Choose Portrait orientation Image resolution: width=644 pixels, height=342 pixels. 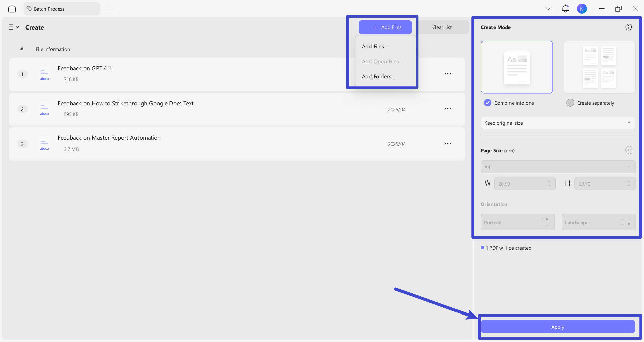pos(518,222)
